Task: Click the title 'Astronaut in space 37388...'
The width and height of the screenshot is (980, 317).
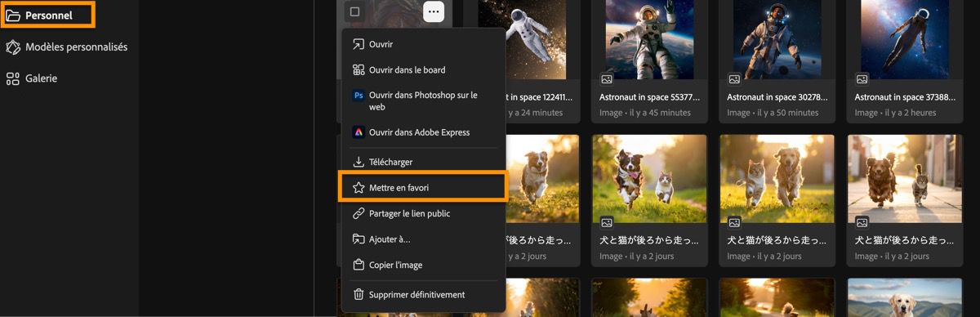Action: pyautogui.click(x=904, y=96)
